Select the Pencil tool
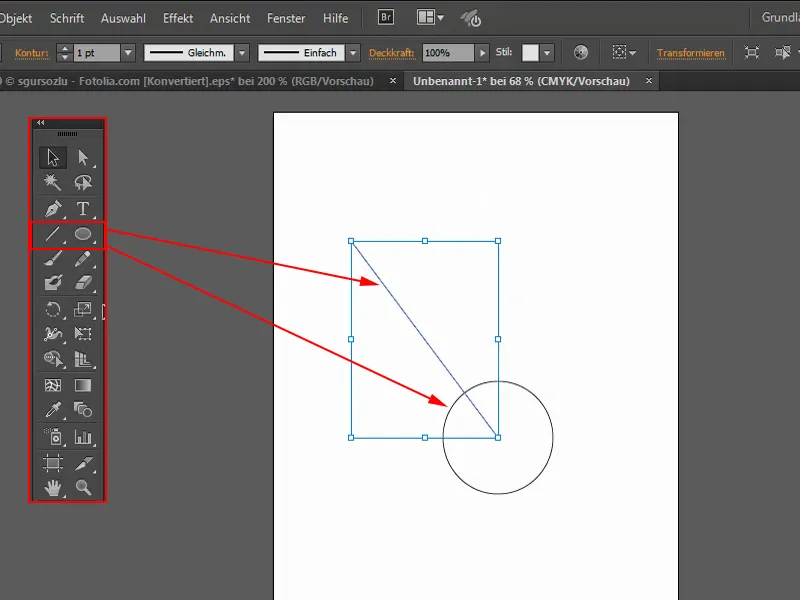This screenshot has height=600, width=800. click(x=83, y=259)
